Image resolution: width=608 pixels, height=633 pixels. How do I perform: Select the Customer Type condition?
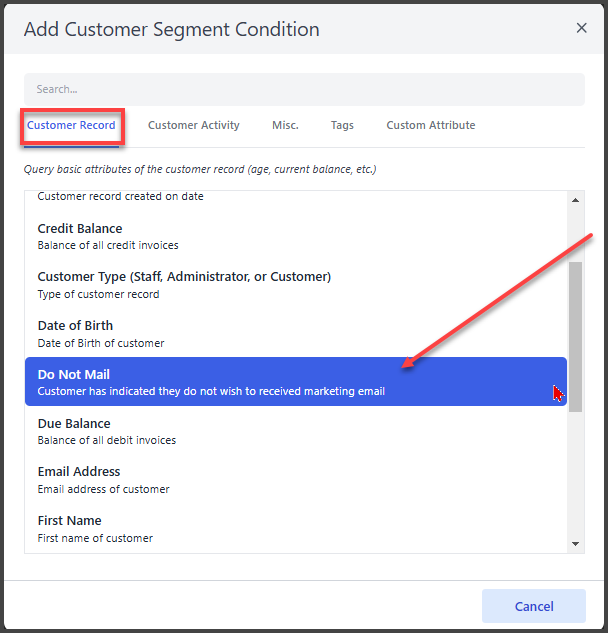296,285
